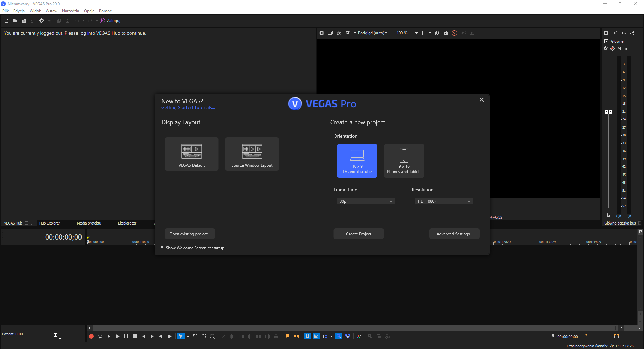
Task: Switch to the Hub Explorer tab
Action: 50,223
